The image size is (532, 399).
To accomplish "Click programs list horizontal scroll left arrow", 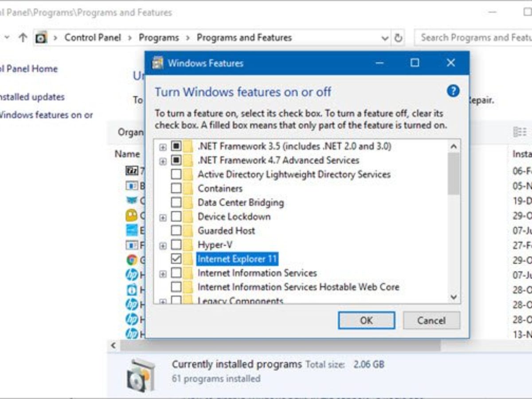I will 113,345.
